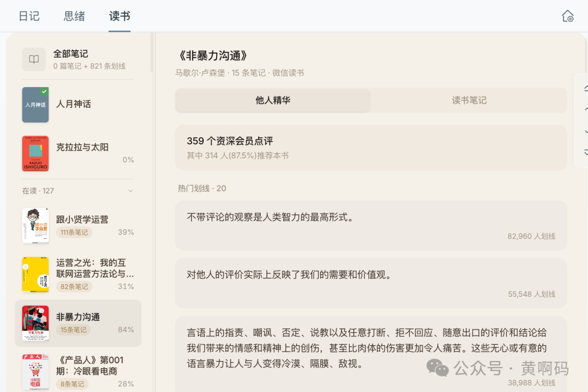Click the book list sidebar scrollbar
Image resolution: width=588 pixels, height=392 pixels.
151,52
